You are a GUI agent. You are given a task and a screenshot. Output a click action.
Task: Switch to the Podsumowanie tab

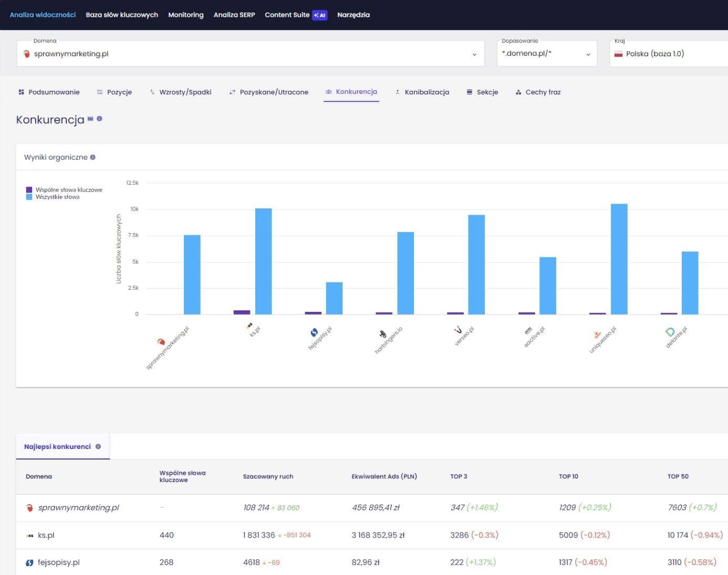[49, 92]
